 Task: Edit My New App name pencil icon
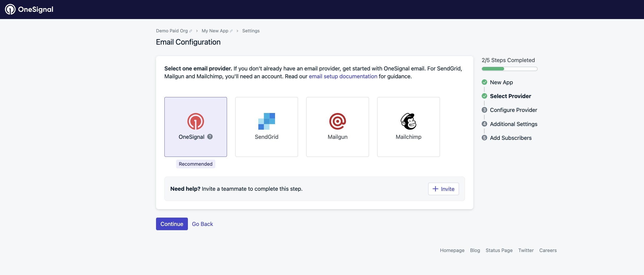coord(231,31)
